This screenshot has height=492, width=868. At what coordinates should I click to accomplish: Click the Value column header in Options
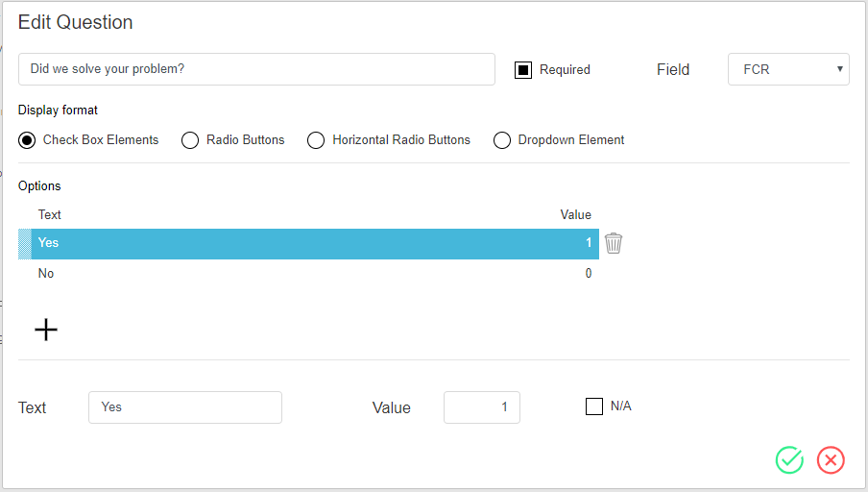tap(575, 214)
